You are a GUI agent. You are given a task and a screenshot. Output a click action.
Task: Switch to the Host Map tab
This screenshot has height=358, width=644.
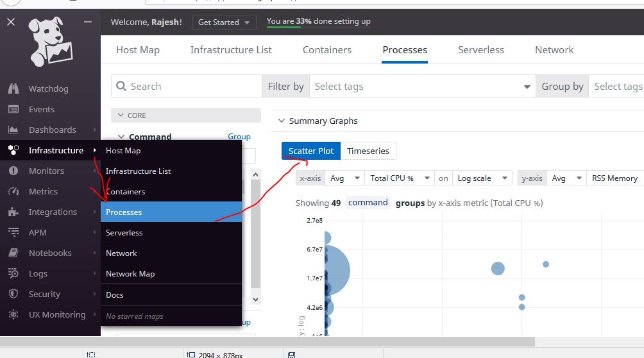click(138, 50)
